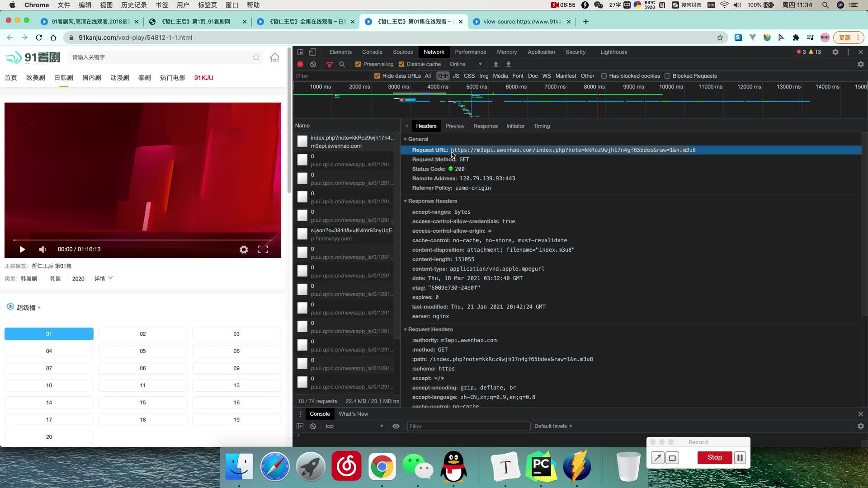Open video player settings gear
Viewport: 868px width, 488px height.
pos(244,249)
